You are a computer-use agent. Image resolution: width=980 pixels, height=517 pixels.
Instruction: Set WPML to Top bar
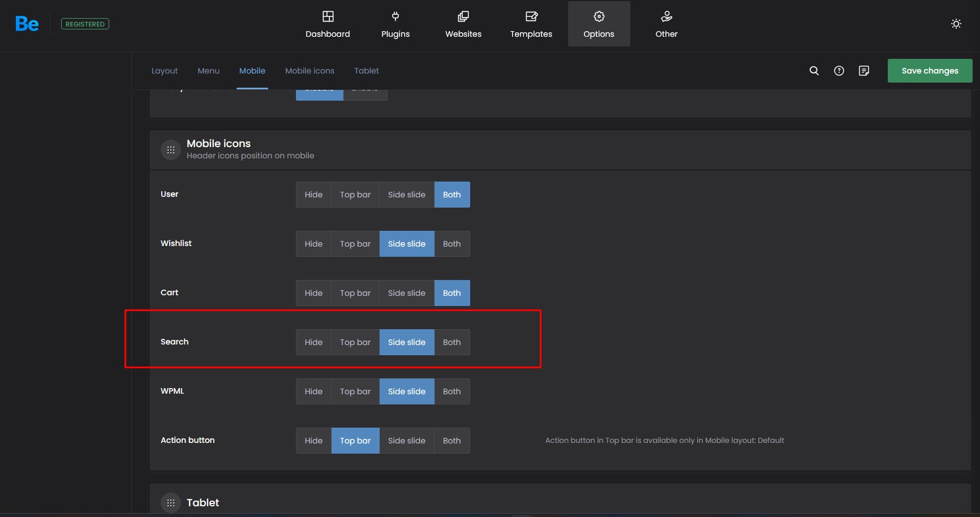(x=355, y=391)
